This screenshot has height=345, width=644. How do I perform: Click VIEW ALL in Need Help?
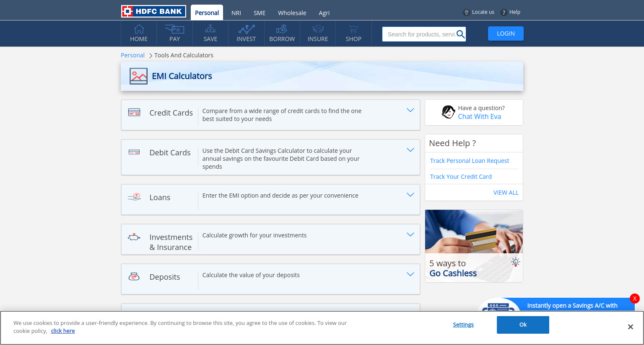point(506,193)
